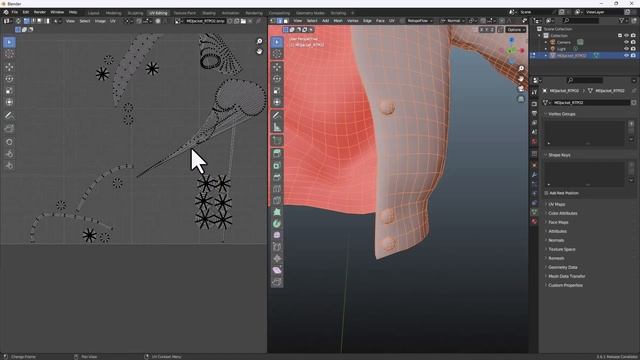Expand the Color Attributes panel
640x360 pixels.
[562, 213]
